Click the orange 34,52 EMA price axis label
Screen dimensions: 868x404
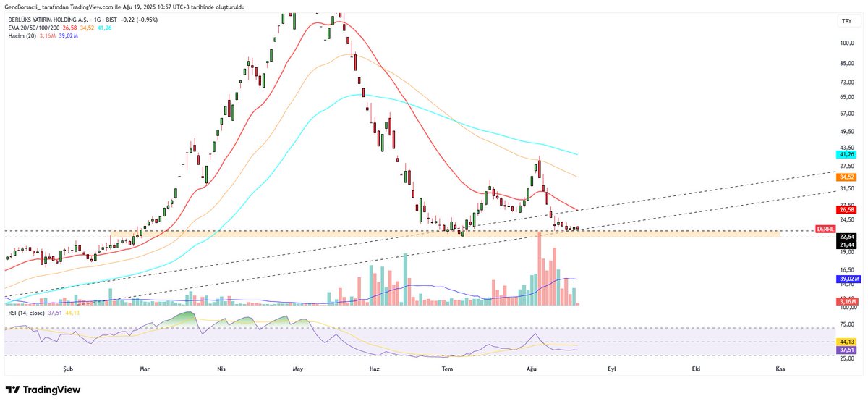coord(846,177)
